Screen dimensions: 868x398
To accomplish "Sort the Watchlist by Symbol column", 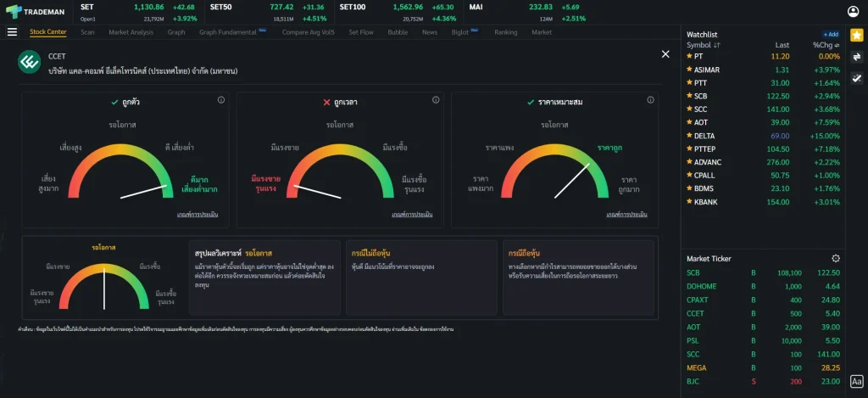I will pyautogui.click(x=704, y=45).
